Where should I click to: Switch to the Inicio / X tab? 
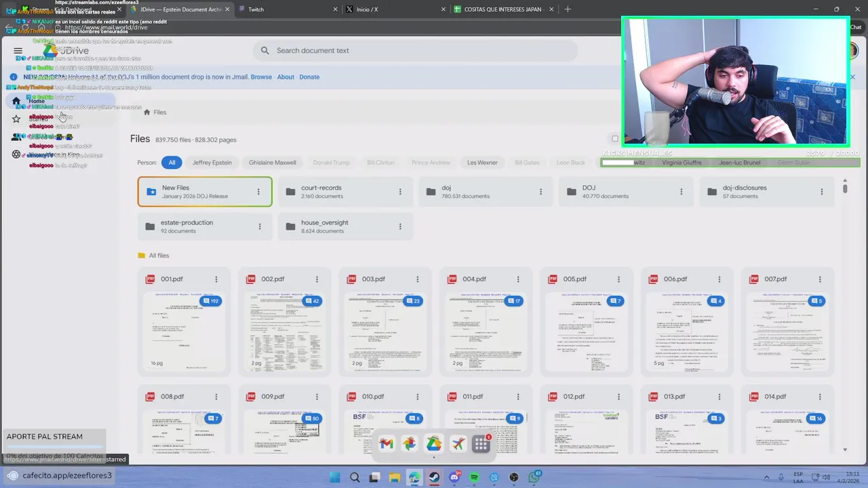[395, 9]
